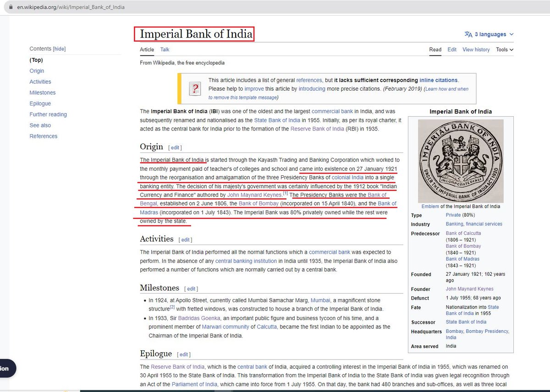
Task: Go to Further reading in contents
Action: pos(48,114)
